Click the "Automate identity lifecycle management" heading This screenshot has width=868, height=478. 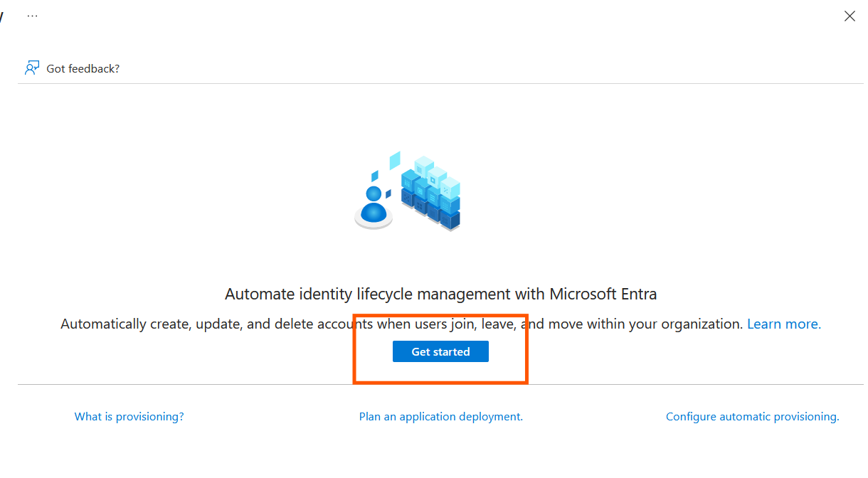tap(384, 294)
